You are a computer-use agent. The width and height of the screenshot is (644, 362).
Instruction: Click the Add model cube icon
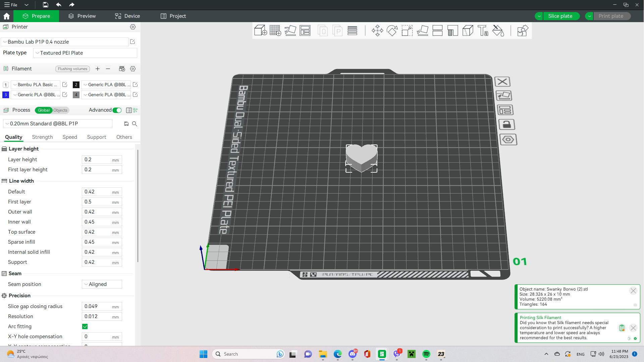click(x=260, y=31)
